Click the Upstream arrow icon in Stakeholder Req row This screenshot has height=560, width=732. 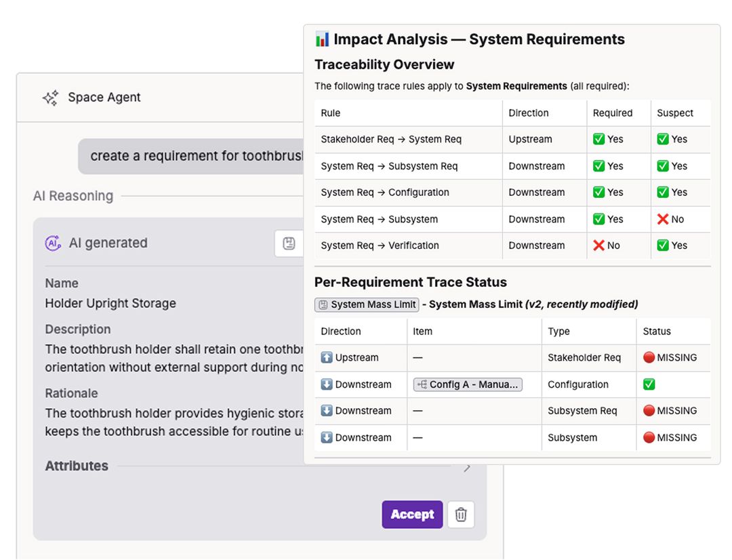(x=327, y=357)
